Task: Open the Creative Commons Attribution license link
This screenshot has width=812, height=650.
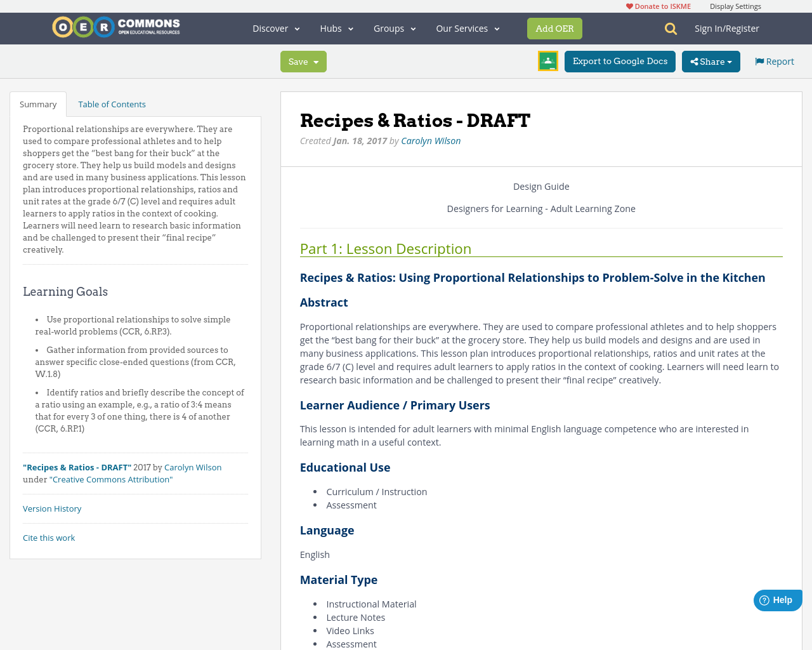Action: 111,479
